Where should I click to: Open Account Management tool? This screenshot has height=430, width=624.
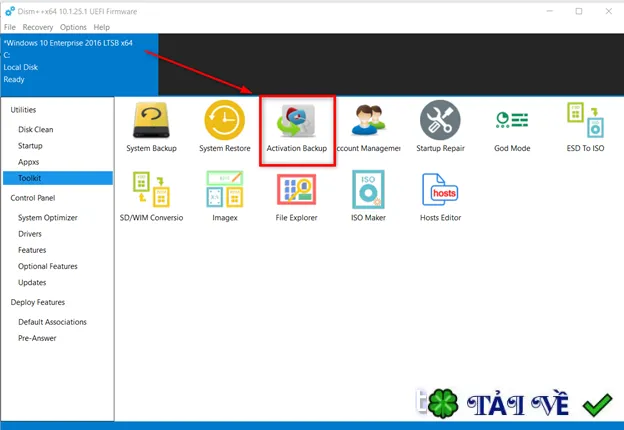(369, 127)
